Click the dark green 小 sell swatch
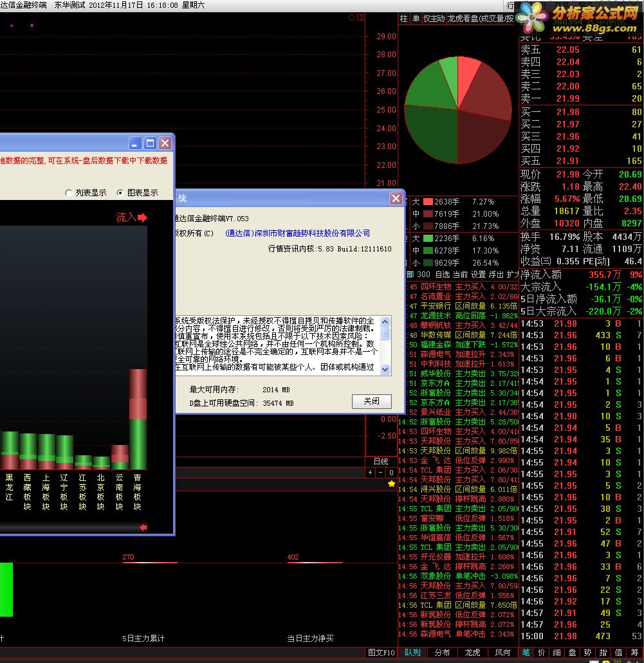 428,262
